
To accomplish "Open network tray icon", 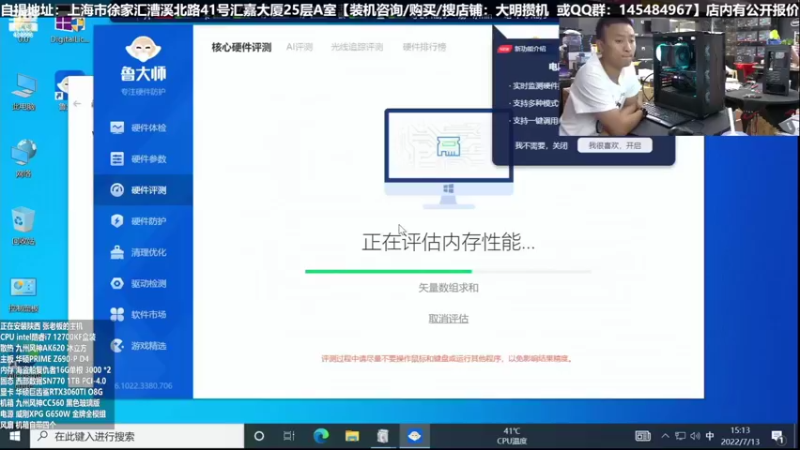I will (x=680, y=436).
